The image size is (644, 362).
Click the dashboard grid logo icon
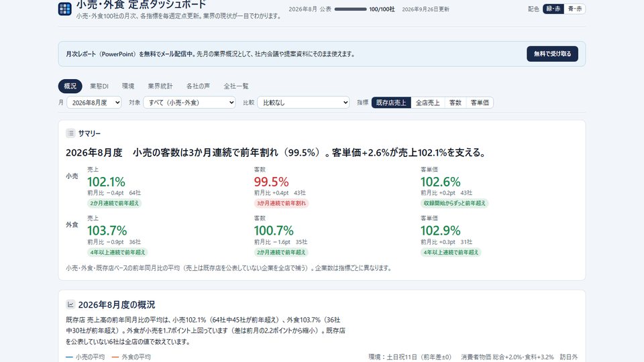point(65,9)
